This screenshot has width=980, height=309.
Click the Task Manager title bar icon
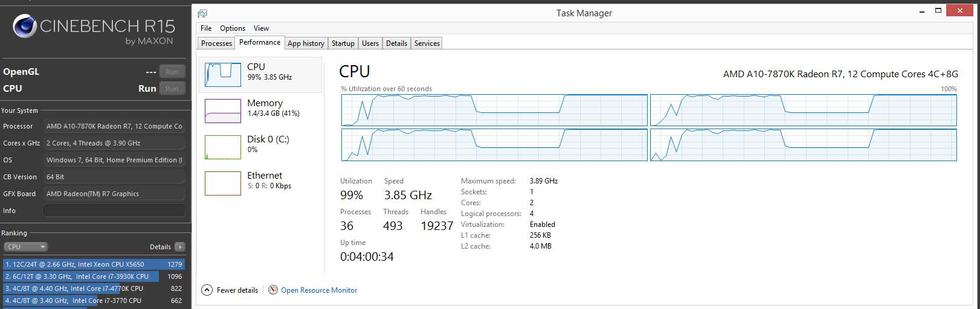click(x=202, y=13)
